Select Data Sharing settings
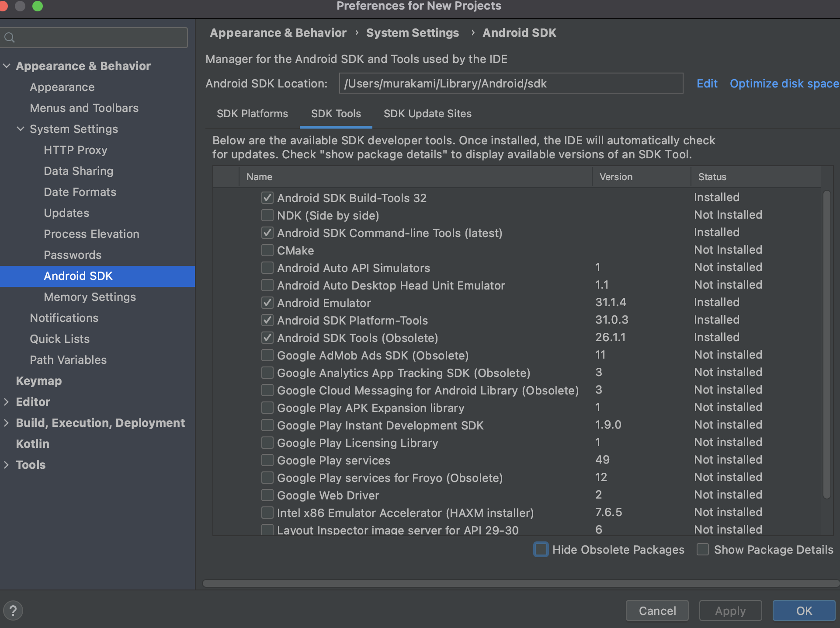Screen dimensions: 840x628 [78, 171]
